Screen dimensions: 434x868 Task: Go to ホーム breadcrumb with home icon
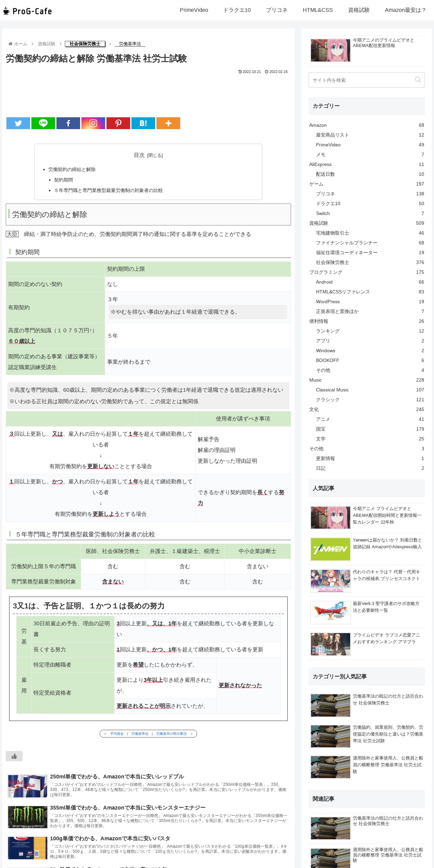pyautogui.click(x=18, y=44)
